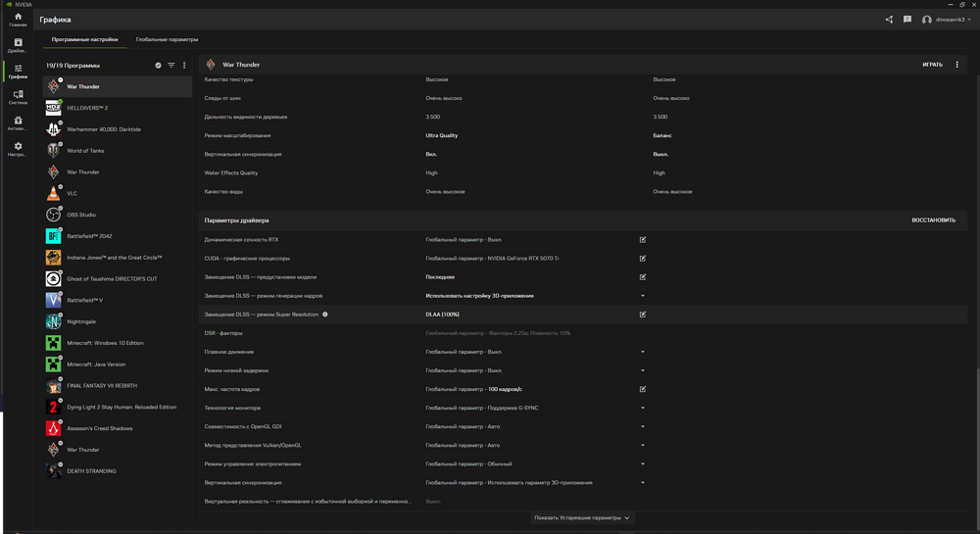The height and width of the screenshot is (534, 980).
Task: Click the Water Effects Quality label
Action: (x=230, y=173)
